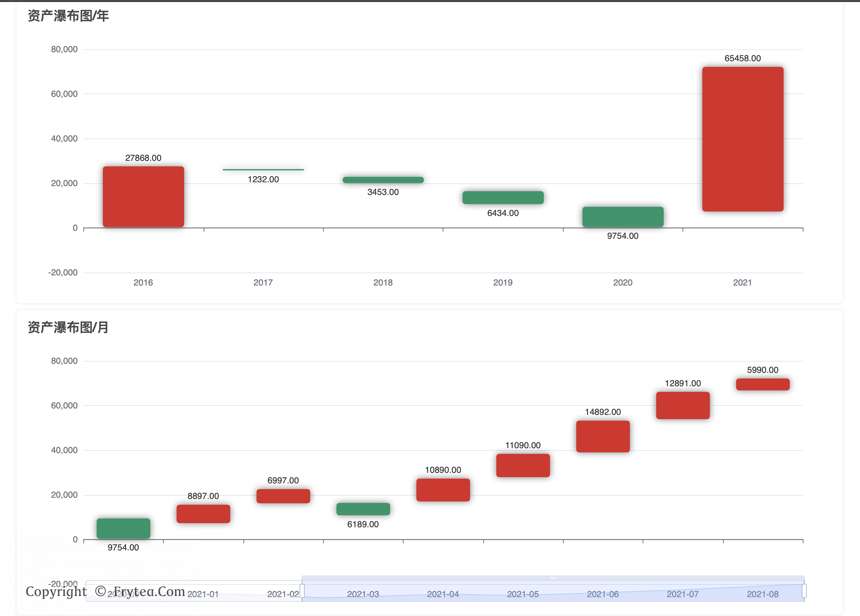Grab the left handle of the zoom slider

point(302,591)
